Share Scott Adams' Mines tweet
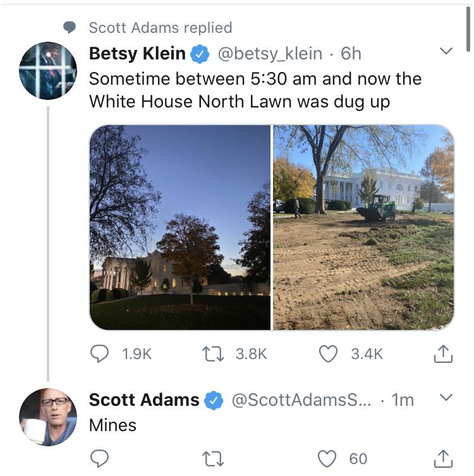474x476 pixels. tap(444, 458)
